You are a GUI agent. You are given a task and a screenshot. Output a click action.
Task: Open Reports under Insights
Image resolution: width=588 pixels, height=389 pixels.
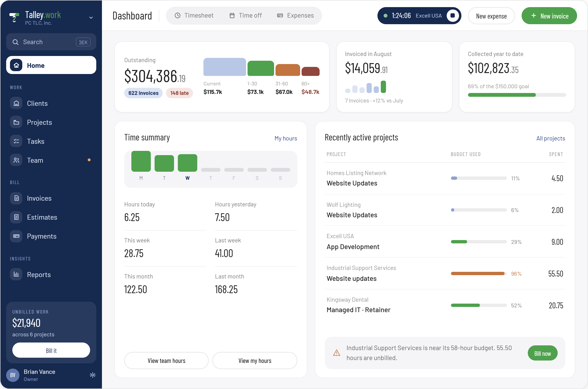click(51, 274)
